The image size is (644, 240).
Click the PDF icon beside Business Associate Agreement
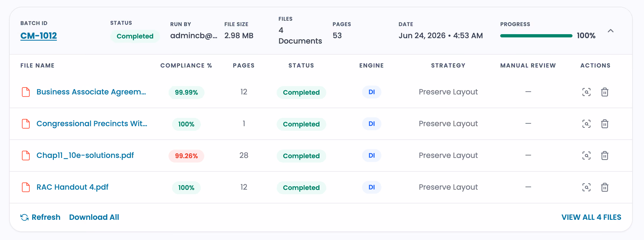(26, 92)
